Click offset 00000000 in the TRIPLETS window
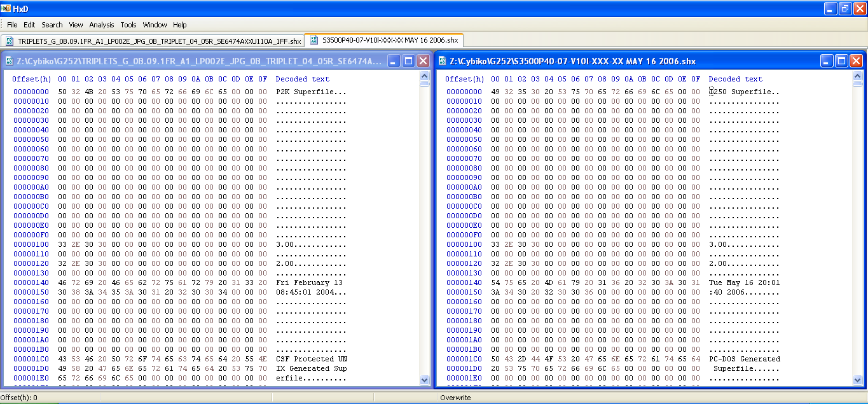This screenshot has height=404, width=868. [31, 92]
